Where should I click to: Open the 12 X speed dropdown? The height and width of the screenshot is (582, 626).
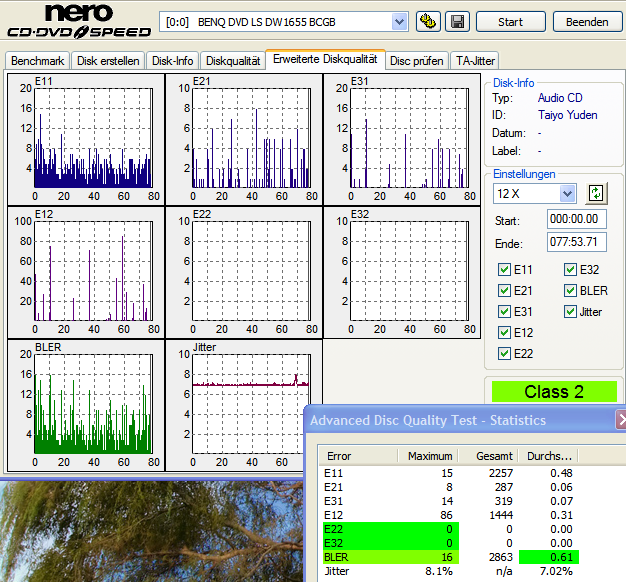[567, 193]
